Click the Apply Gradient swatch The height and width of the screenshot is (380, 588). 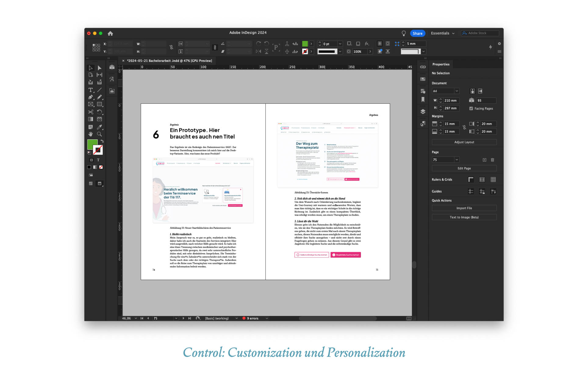point(95,167)
